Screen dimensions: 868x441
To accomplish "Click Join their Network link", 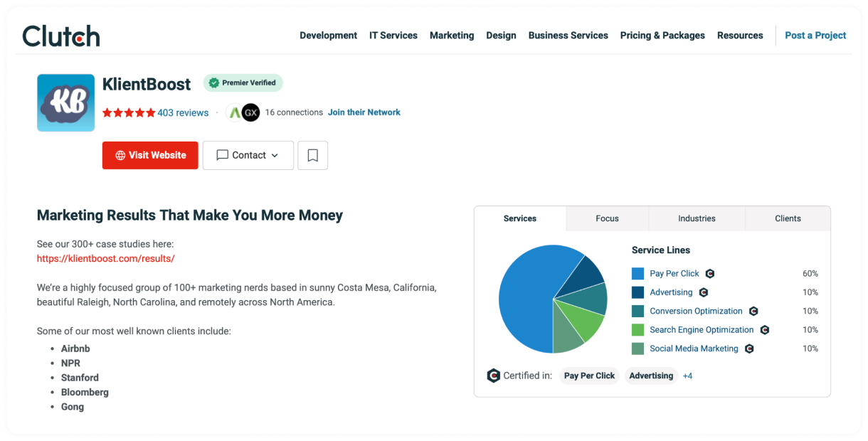I will tap(364, 112).
